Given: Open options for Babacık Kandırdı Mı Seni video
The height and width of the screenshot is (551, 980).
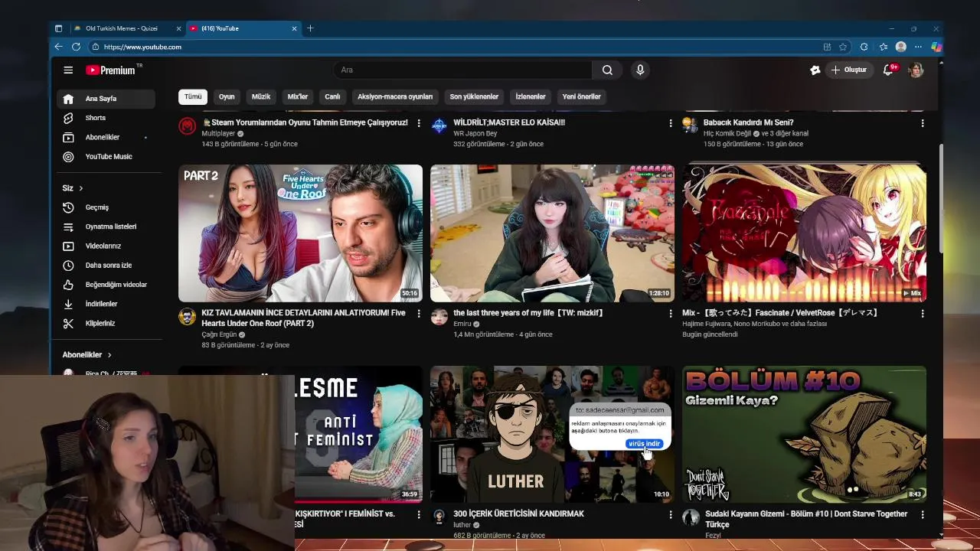Looking at the screenshot, I should [923, 122].
